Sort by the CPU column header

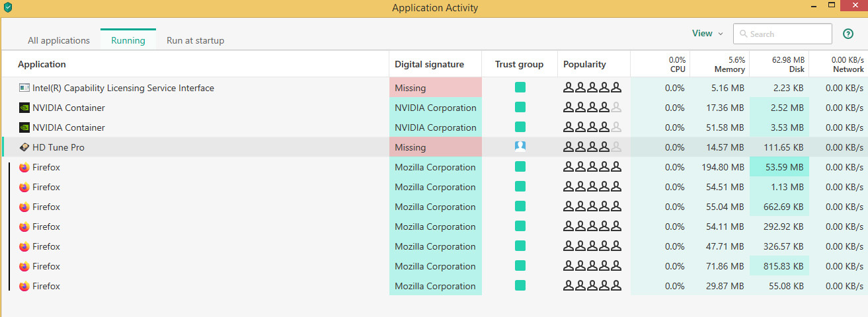[x=678, y=69]
